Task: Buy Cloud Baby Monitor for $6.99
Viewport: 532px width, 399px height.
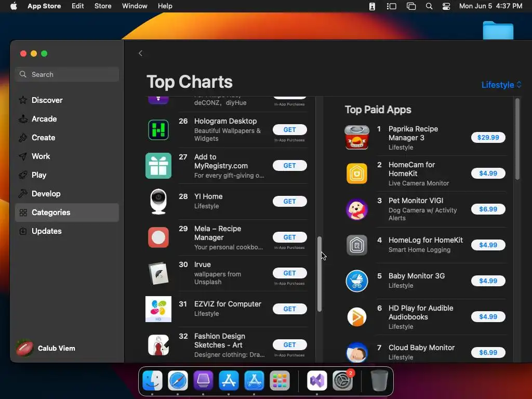Action: [x=488, y=353]
